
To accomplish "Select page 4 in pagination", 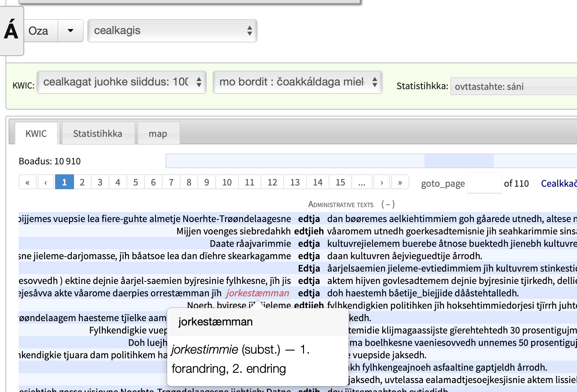I will 118,182.
